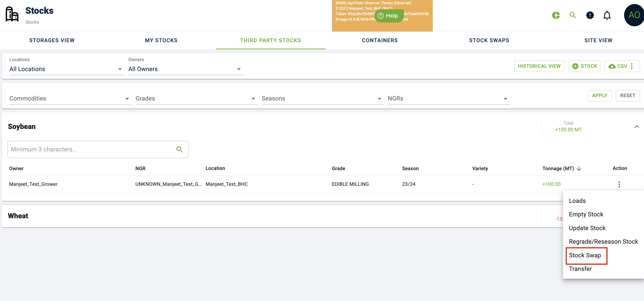Open the All Locations dropdown

[67, 69]
